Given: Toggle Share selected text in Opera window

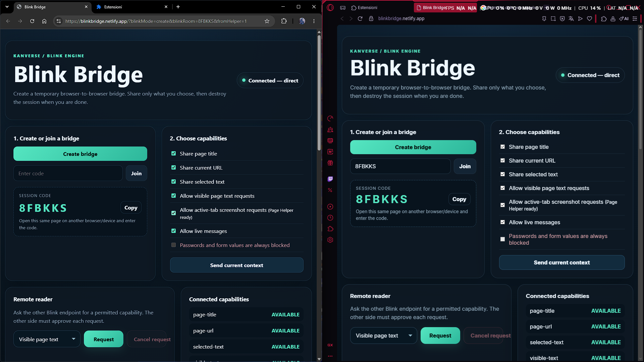Looking at the screenshot, I should 502,174.
